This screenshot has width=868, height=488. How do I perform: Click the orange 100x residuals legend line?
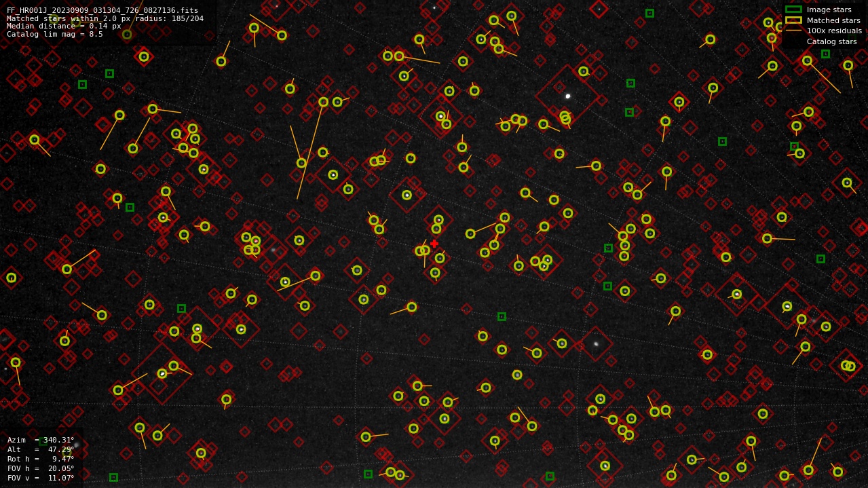point(793,31)
